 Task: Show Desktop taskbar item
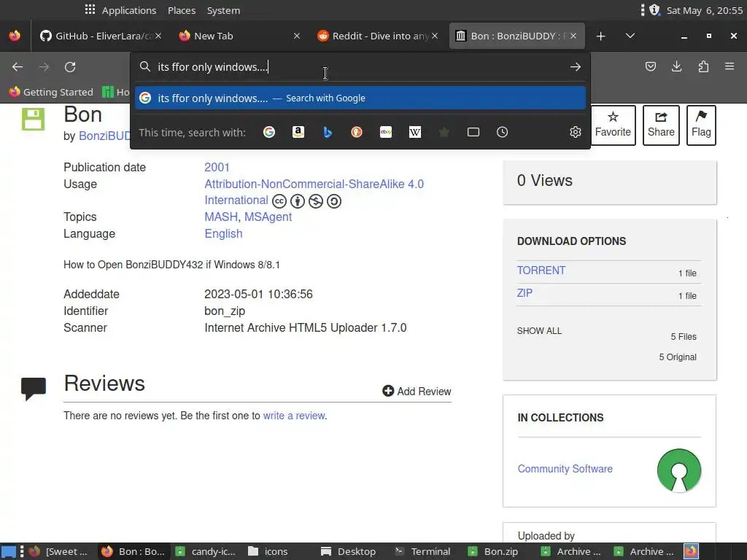(x=348, y=551)
